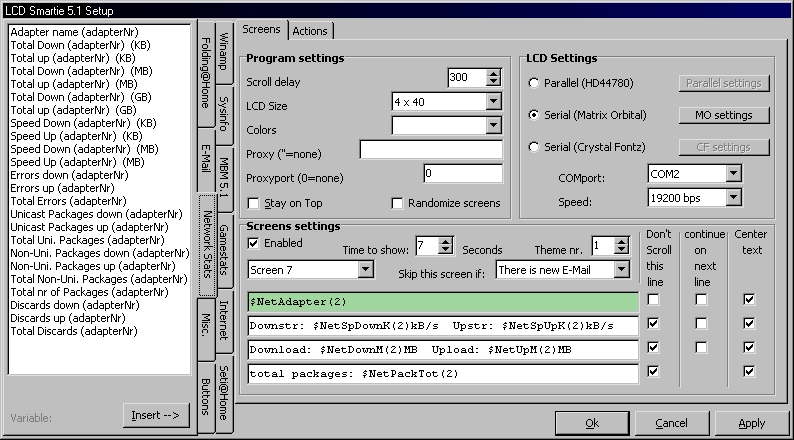Click the Proxyport input field
This screenshot has height=440, width=794.
pos(463,174)
